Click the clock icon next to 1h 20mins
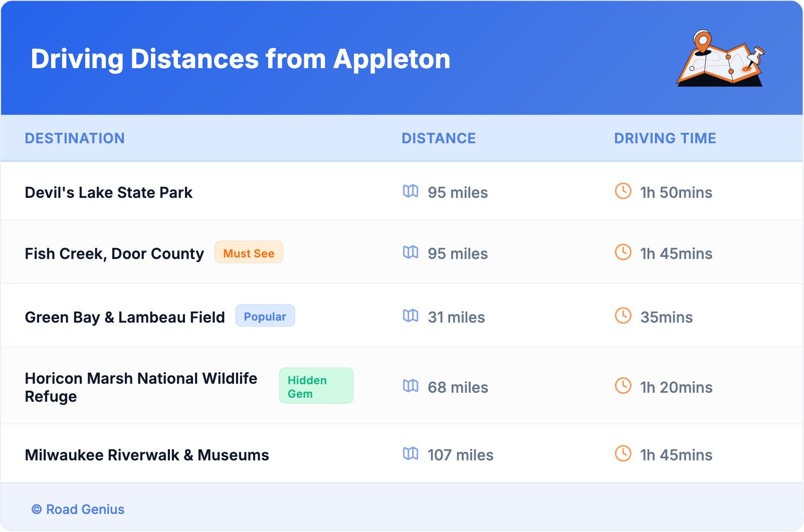The width and height of the screenshot is (804, 532). point(623,386)
